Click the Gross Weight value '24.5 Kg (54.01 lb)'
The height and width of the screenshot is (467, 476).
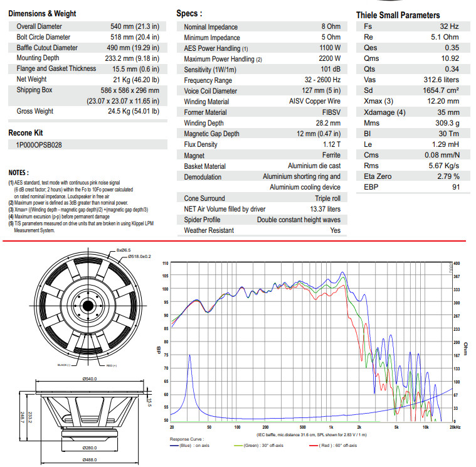coord(134,111)
